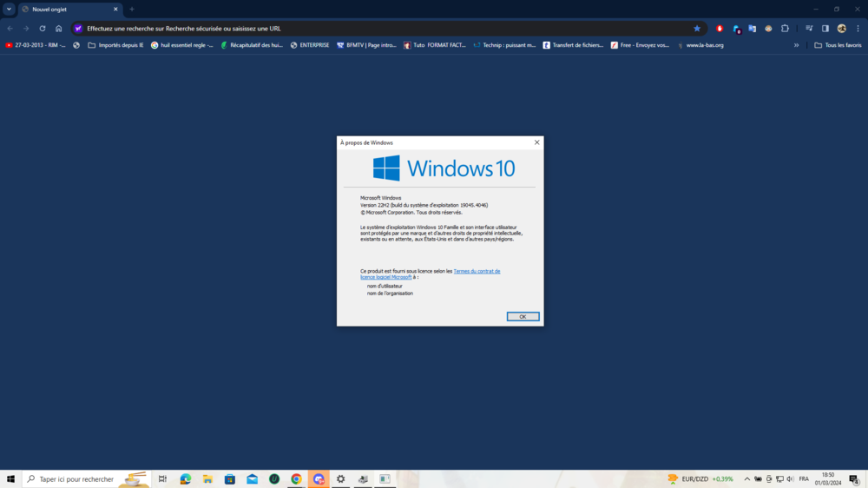Open the globe bookmark after RIM
This screenshot has width=868, height=488.
click(76, 45)
